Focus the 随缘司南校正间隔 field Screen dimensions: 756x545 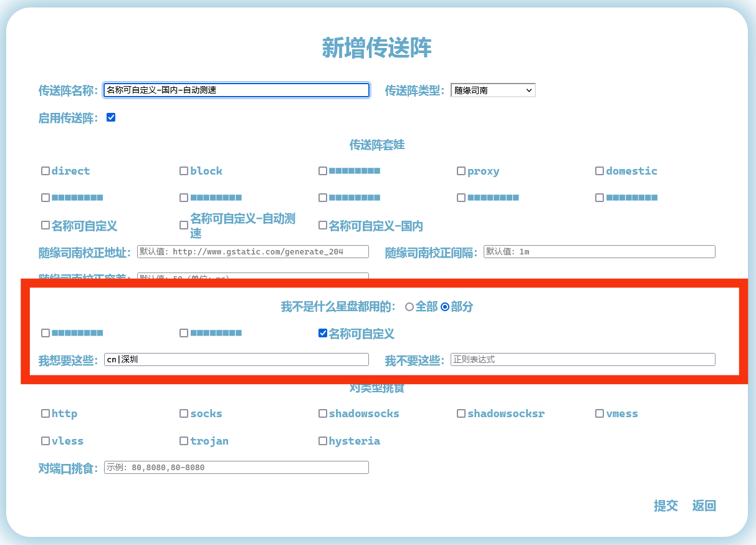tap(598, 252)
